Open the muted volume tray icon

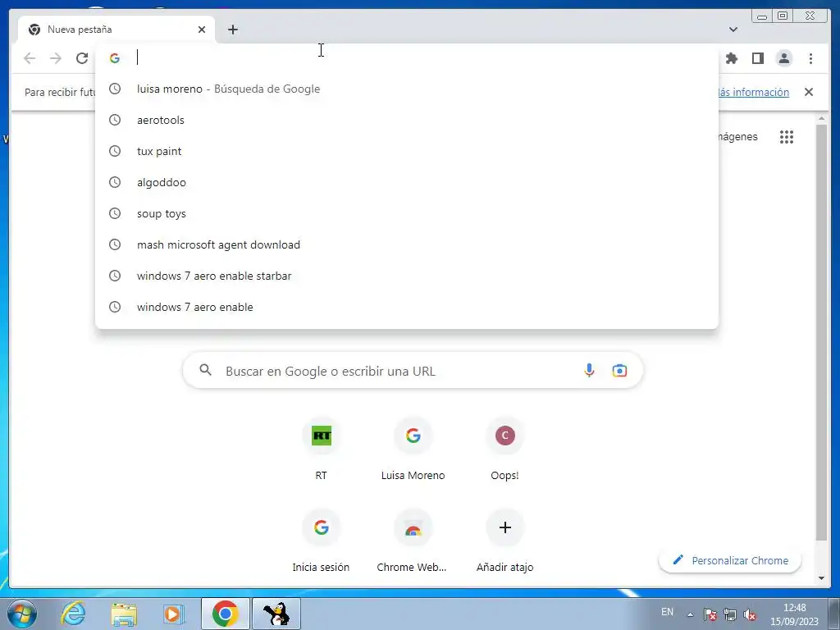[750, 614]
